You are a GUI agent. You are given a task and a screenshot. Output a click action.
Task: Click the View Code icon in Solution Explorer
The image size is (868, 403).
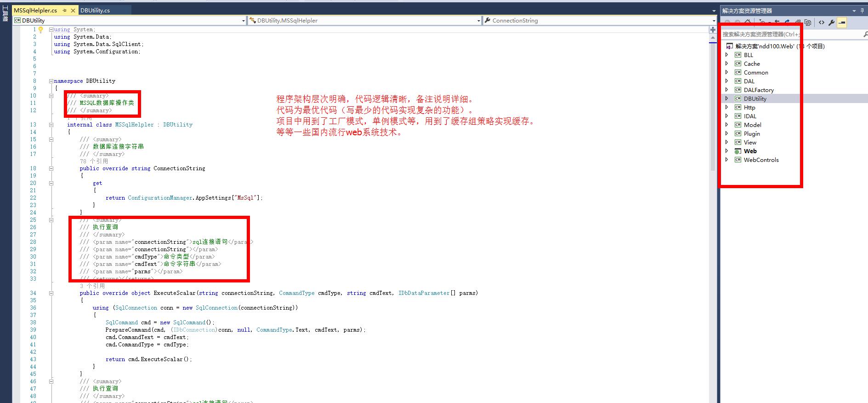tap(822, 22)
